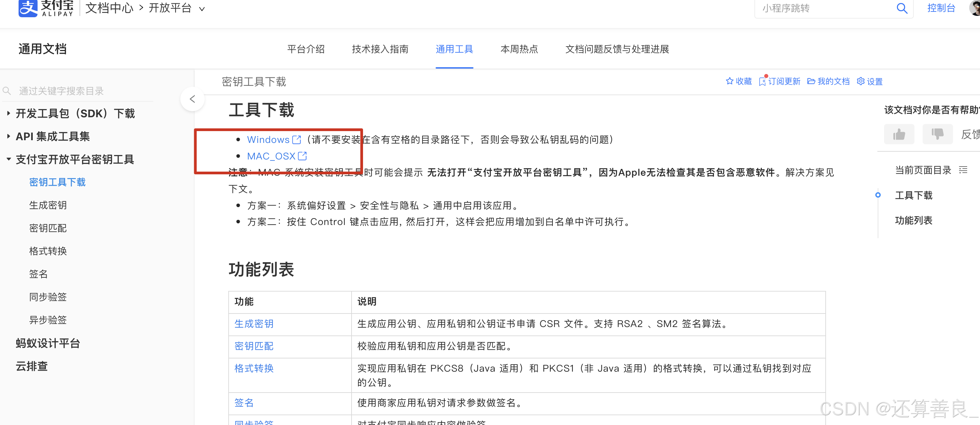
Task: Expand the 开发工具包（SDK）下载 tree item
Action: (9, 114)
